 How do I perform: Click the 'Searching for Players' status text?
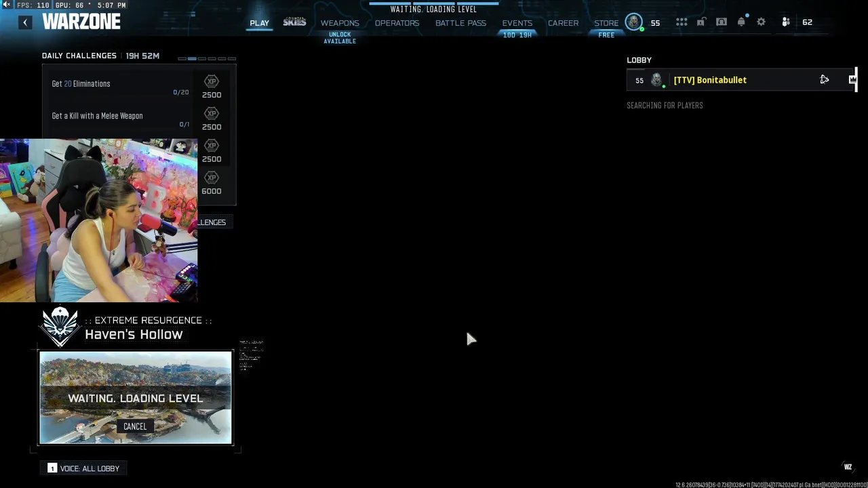(x=665, y=106)
